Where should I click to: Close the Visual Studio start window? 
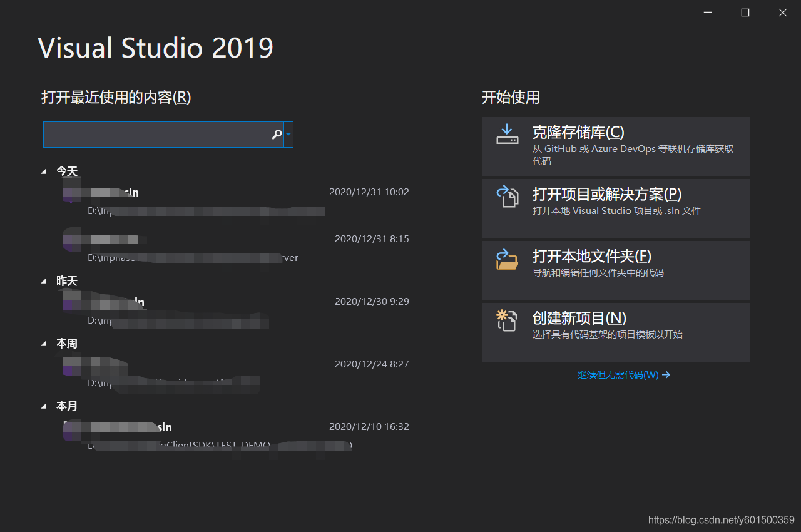tap(783, 13)
